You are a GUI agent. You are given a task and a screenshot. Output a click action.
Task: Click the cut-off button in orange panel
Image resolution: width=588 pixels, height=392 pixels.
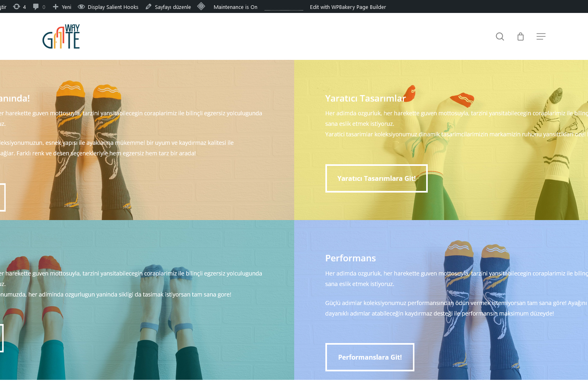pyautogui.click(x=2, y=197)
